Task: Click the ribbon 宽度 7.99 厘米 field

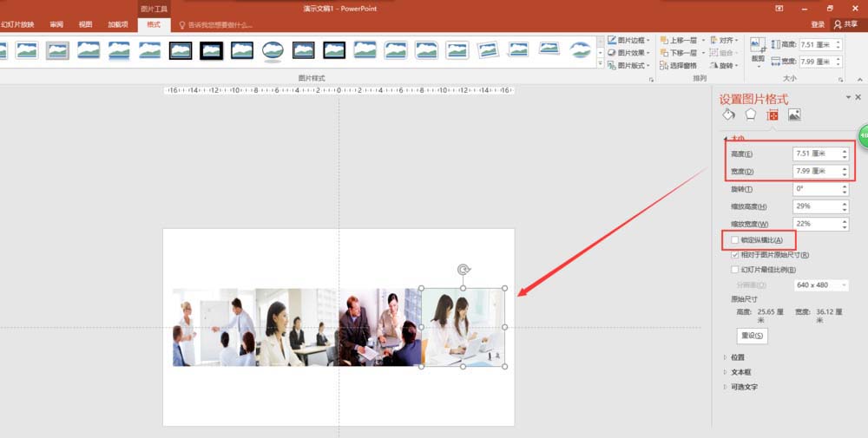Action: coord(820,62)
